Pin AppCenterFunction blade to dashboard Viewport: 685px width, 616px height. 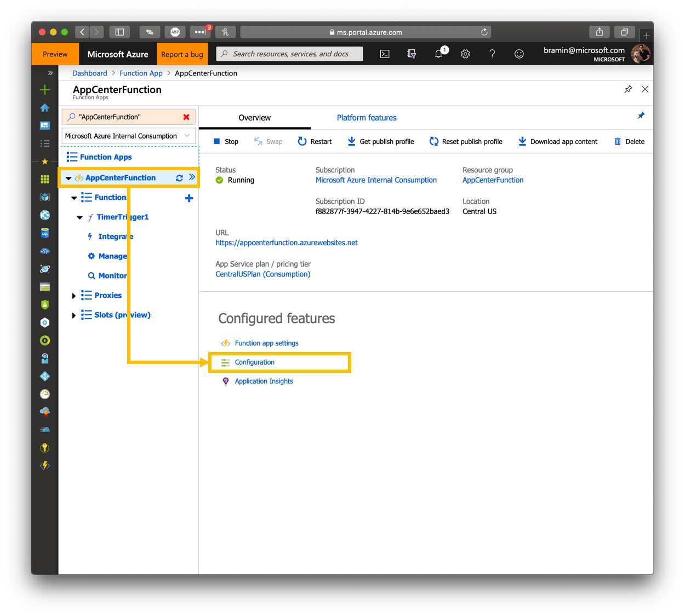point(628,89)
